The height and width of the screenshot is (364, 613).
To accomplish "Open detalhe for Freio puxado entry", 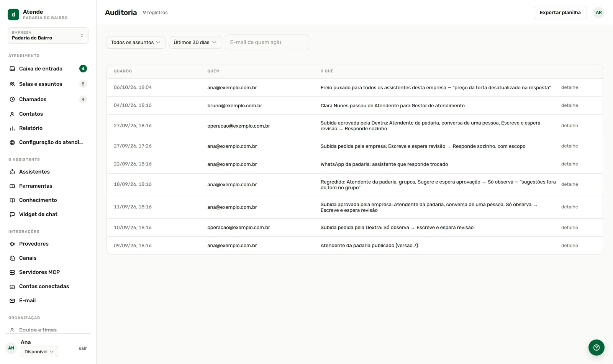I will [x=569, y=87].
